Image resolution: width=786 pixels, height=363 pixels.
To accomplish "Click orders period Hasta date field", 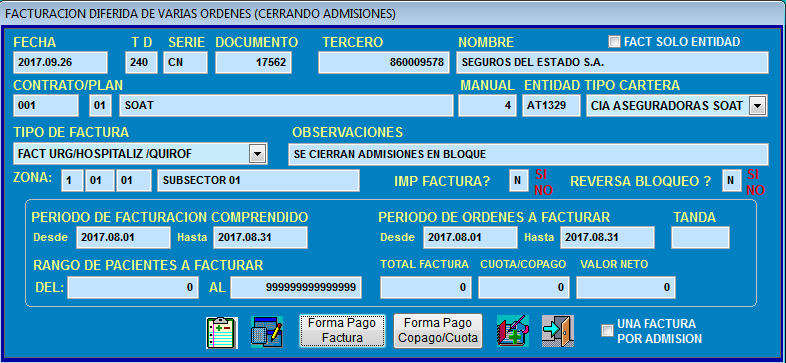I will (x=608, y=237).
